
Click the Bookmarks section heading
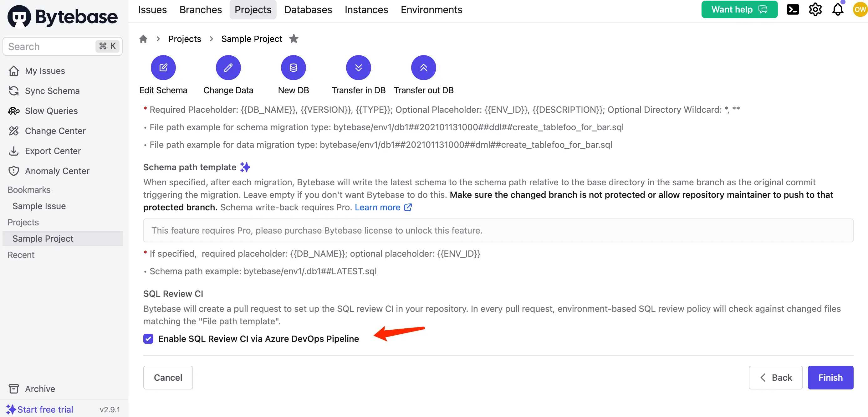click(29, 189)
